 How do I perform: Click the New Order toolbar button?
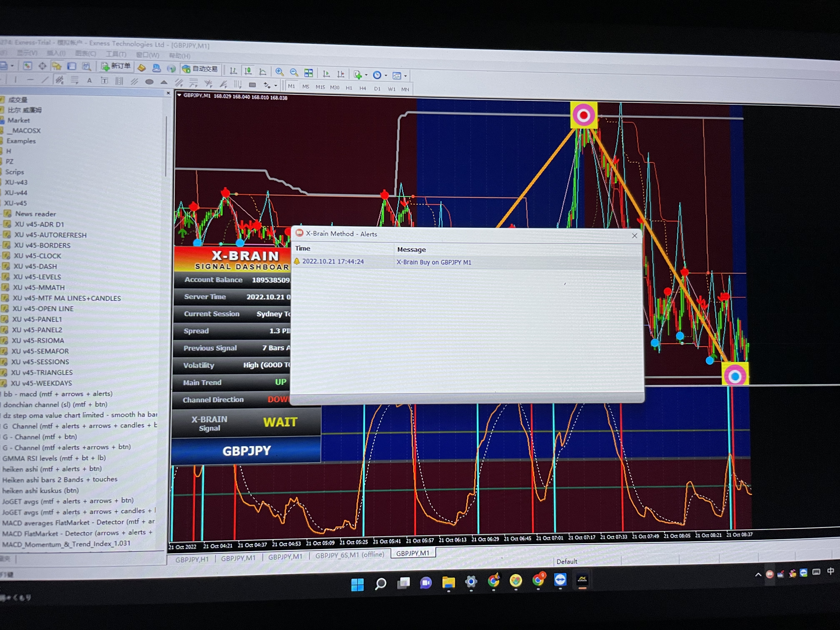click(x=116, y=66)
